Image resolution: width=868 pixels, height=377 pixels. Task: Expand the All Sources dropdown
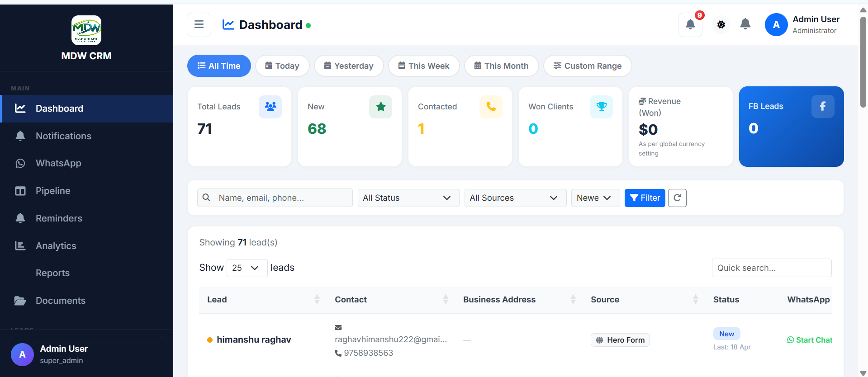(515, 198)
